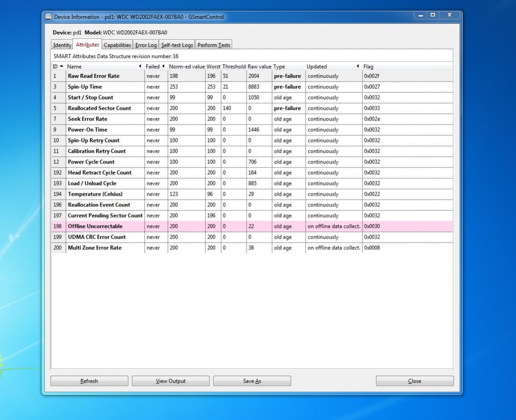Sort by the Raw value column header
The width and height of the screenshot is (516, 420).
tap(259, 66)
